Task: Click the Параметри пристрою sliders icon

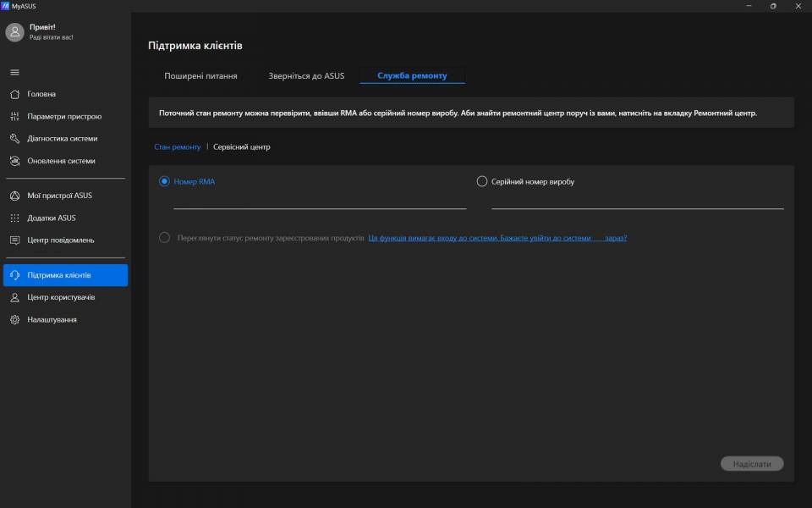Action: [14, 117]
